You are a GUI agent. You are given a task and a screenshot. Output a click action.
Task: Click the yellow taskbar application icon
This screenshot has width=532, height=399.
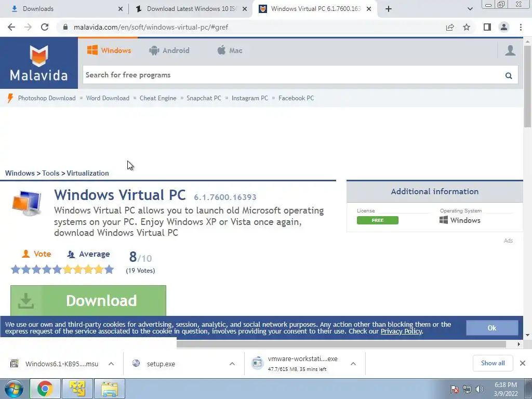pos(77,389)
